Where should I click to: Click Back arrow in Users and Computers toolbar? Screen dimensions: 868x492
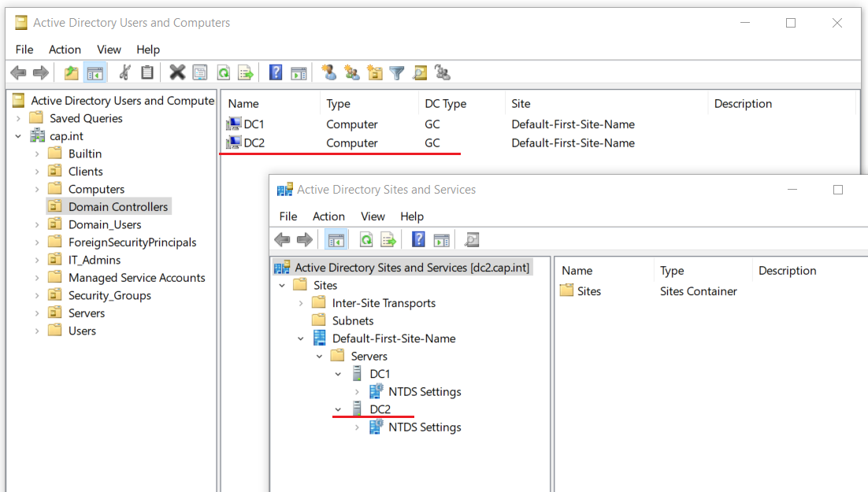tap(18, 72)
